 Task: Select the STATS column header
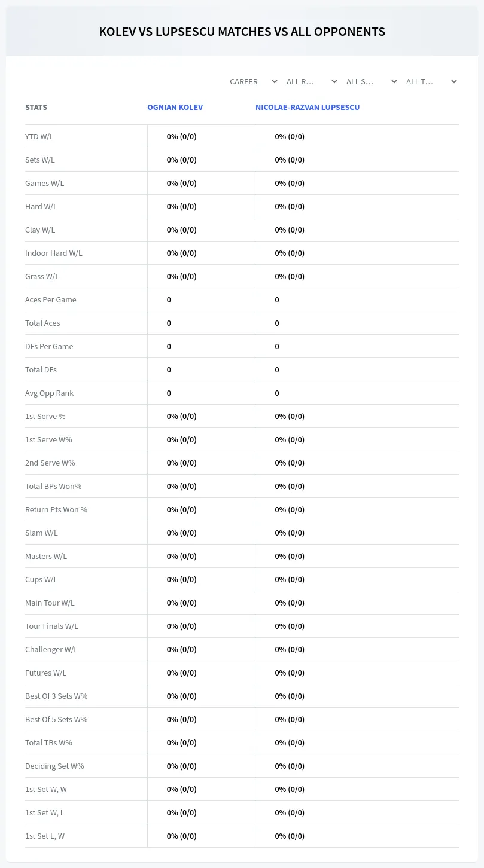point(36,108)
